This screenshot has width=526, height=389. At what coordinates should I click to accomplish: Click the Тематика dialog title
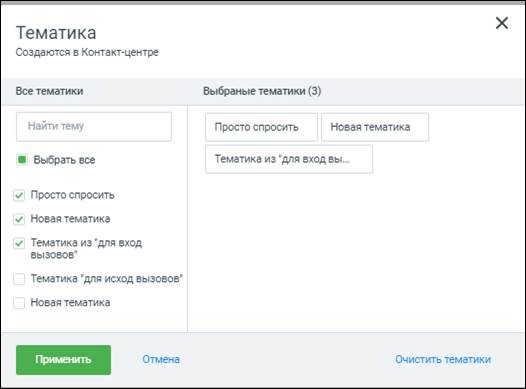click(56, 33)
